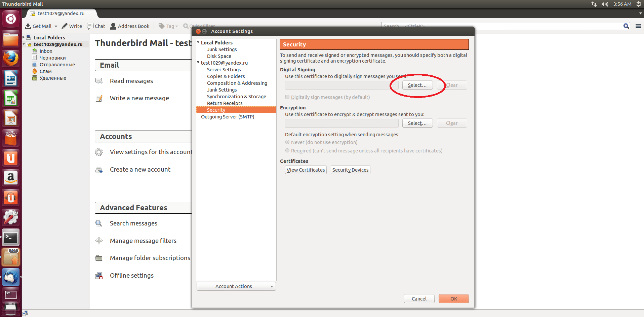644x317 pixels.
Task: Click the Read messages icon
Action: pyautogui.click(x=99, y=81)
